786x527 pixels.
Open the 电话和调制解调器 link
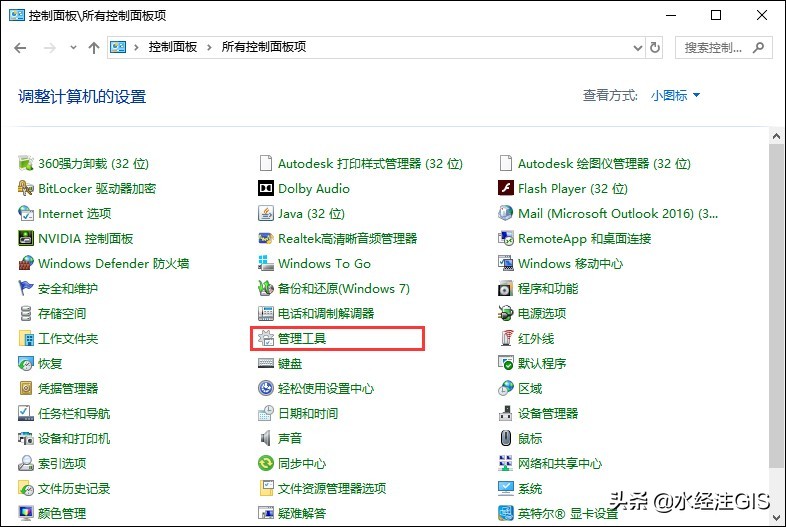pyautogui.click(x=326, y=313)
